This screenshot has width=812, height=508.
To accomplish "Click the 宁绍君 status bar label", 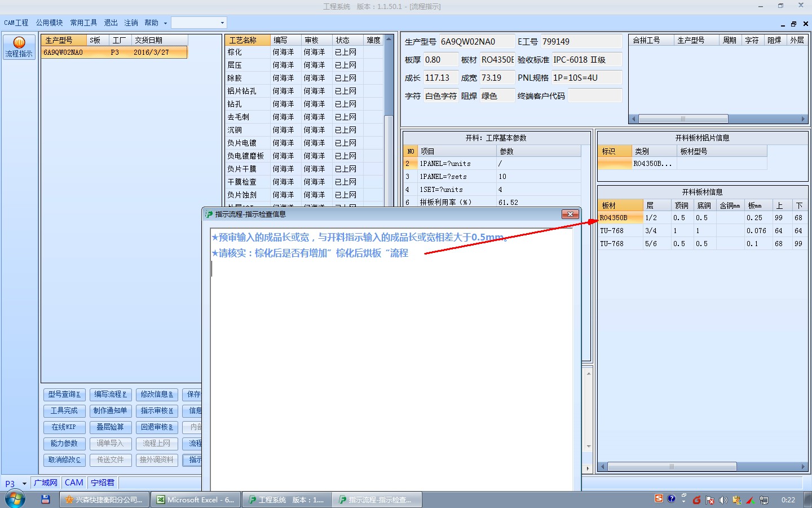I will click(103, 483).
